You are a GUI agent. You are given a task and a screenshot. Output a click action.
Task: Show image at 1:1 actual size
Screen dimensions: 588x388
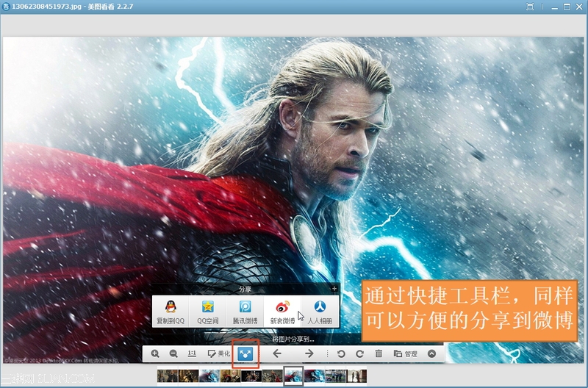pos(192,353)
